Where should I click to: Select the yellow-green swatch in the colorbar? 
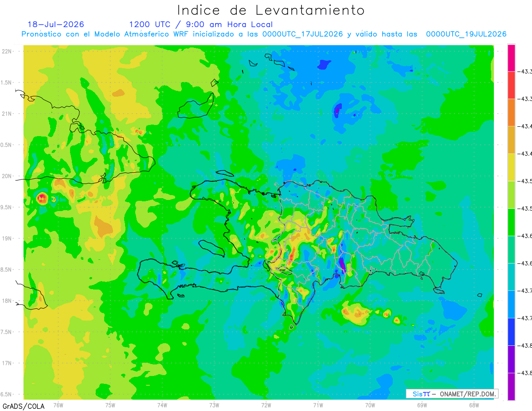click(511, 195)
